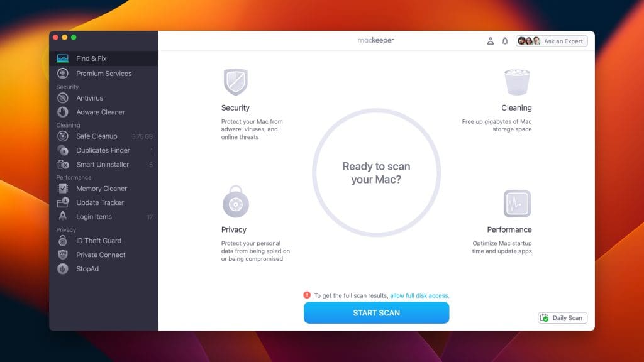Select Private Connect in the sidebar

(x=104, y=255)
